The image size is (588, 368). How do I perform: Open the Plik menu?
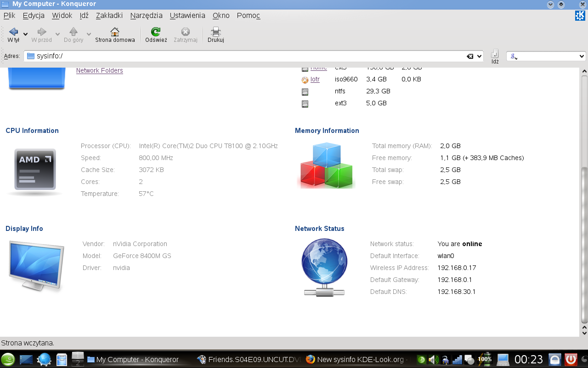coord(9,15)
